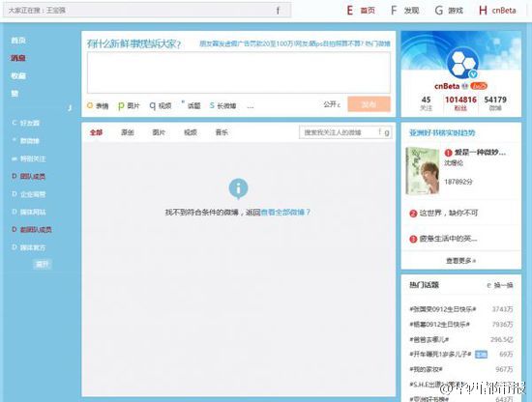Click the 'g' search glyph in the feed search box
The height and width of the screenshot is (402, 532).
[x=387, y=132]
